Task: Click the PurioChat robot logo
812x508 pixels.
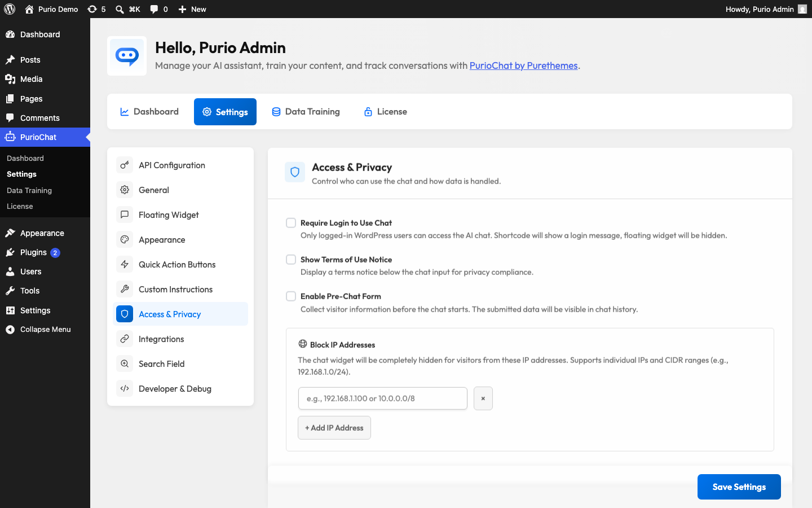Action: tap(127, 56)
